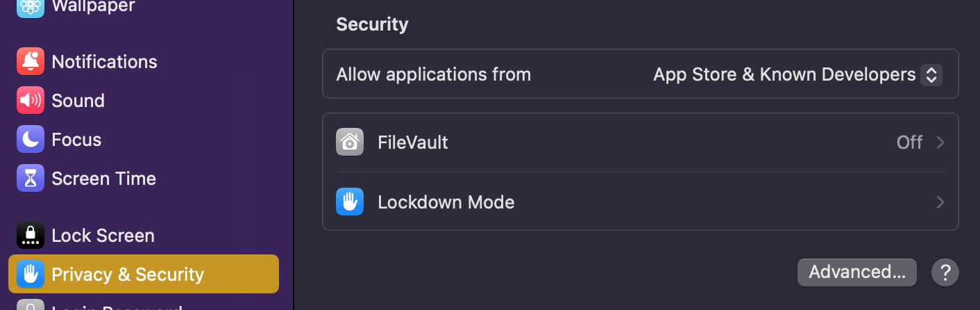Open help with the question mark button
This screenshot has width=980, height=310.
(945, 272)
